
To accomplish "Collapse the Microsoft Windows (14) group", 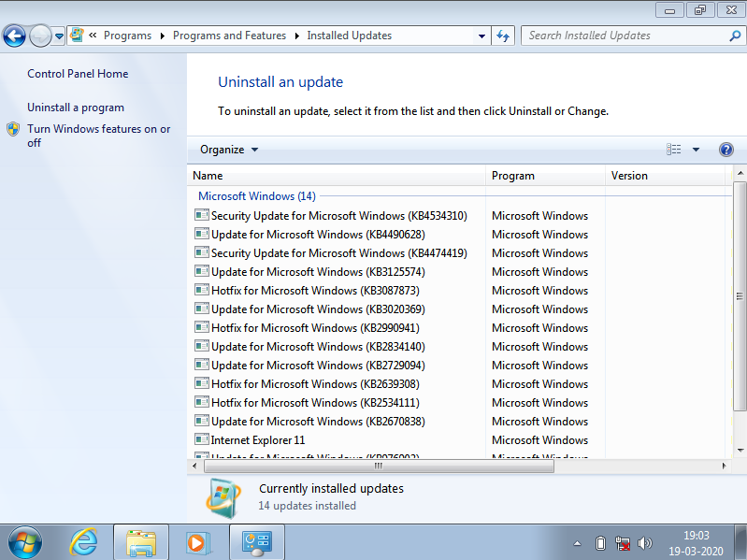I will coord(257,196).
